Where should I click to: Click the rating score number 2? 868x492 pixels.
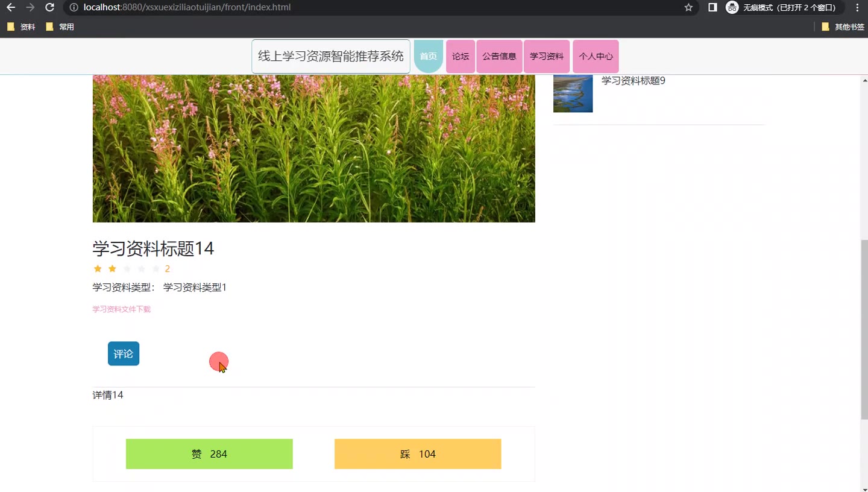(x=168, y=269)
